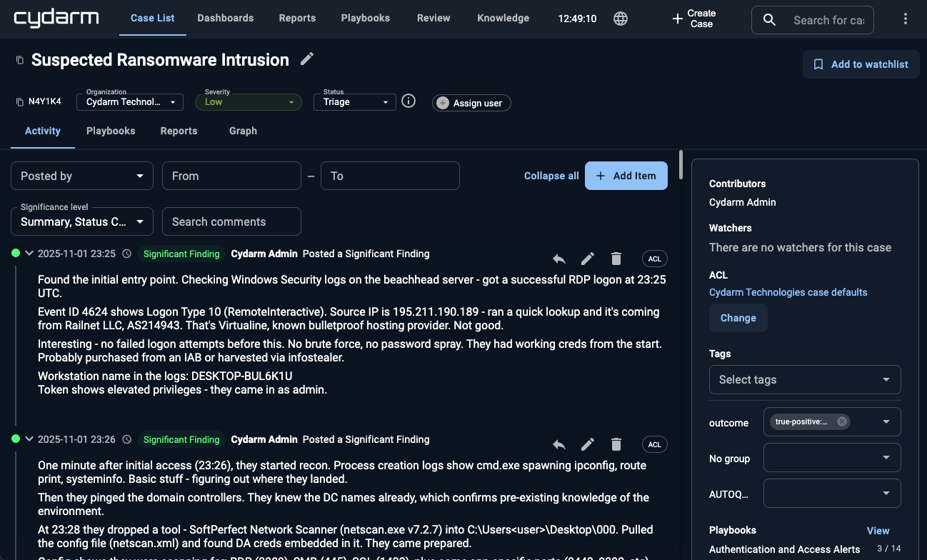This screenshot has height=560, width=927.
Task: Click the Collapse all link
Action: 551,175
